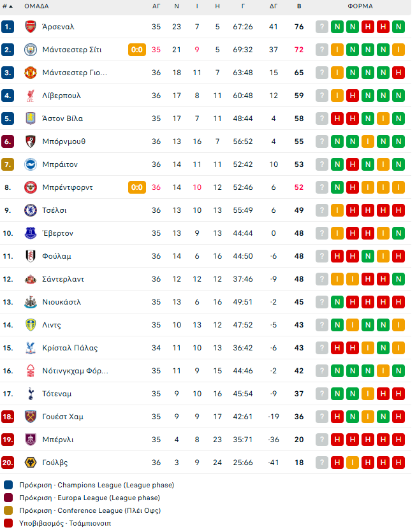Click the Leeds club crest
Screen dimensions: 417x532
(31, 325)
